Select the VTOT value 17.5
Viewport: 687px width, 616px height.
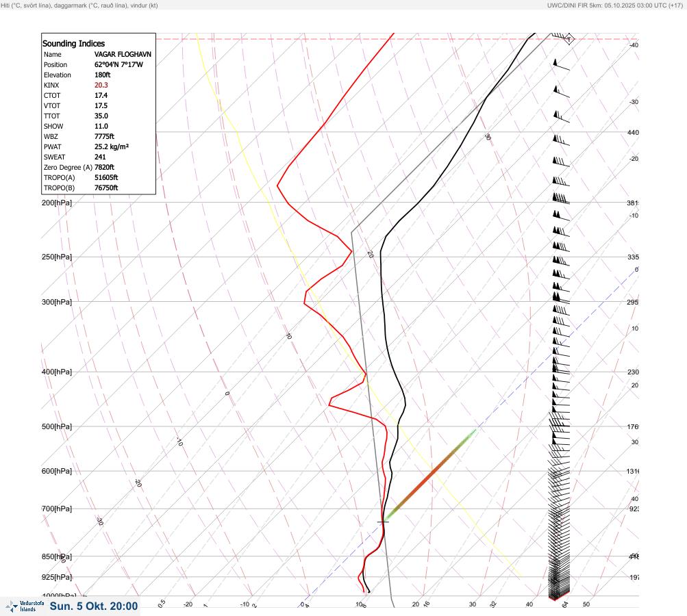(x=101, y=105)
